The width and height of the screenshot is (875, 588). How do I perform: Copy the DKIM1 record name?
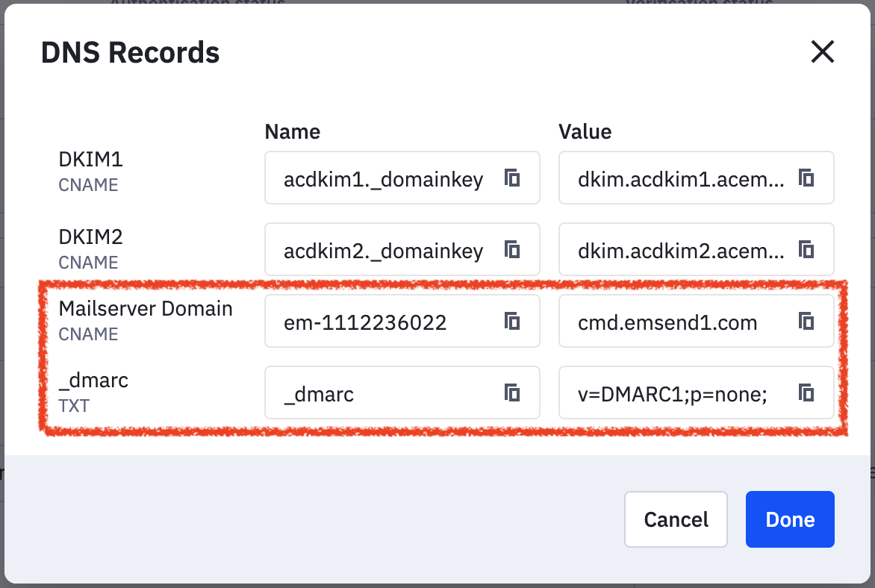pyautogui.click(x=512, y=178)
